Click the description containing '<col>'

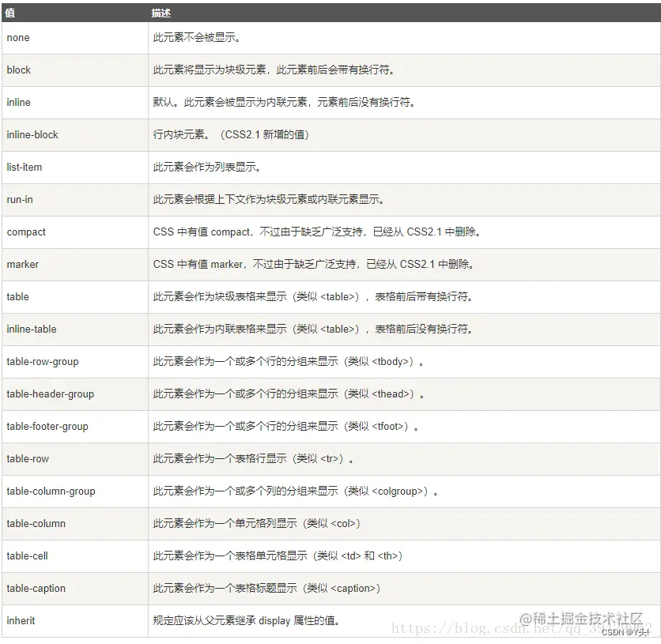(257, 525)
